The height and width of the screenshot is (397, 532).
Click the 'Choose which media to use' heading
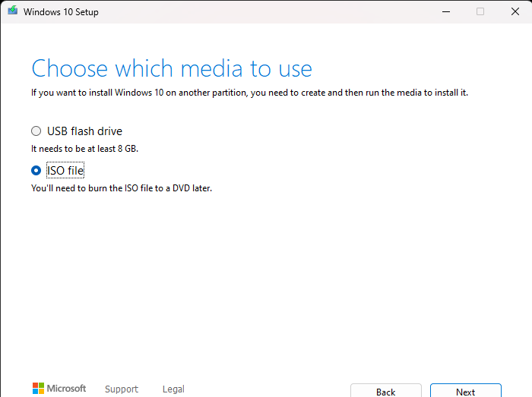[172, 68]
